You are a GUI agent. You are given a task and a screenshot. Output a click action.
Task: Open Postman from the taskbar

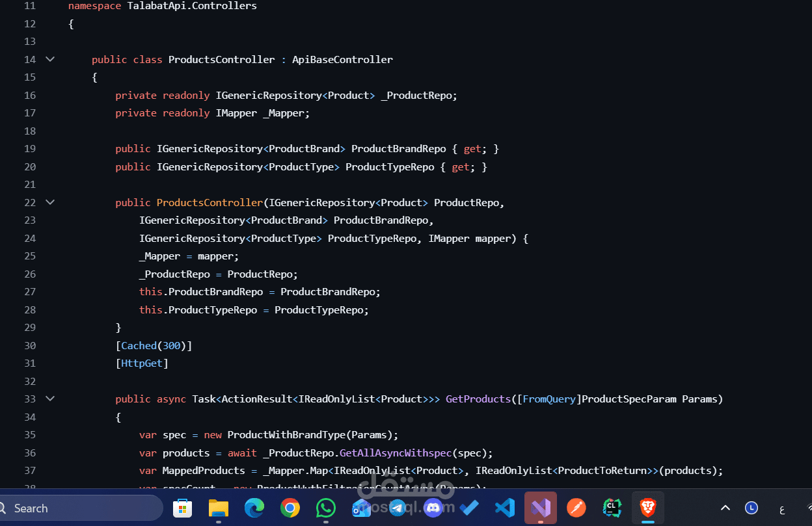[x=576, y=508]
